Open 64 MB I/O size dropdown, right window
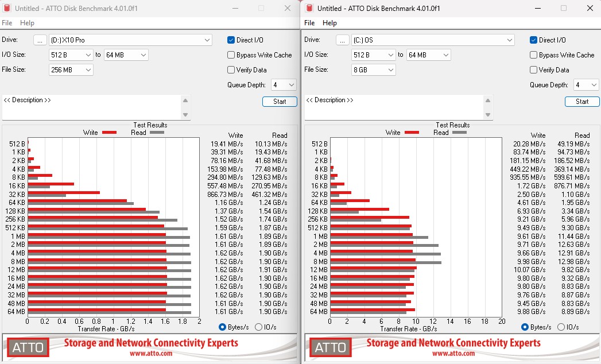This screenshot has height=364, width=601. tap(429, 55)
